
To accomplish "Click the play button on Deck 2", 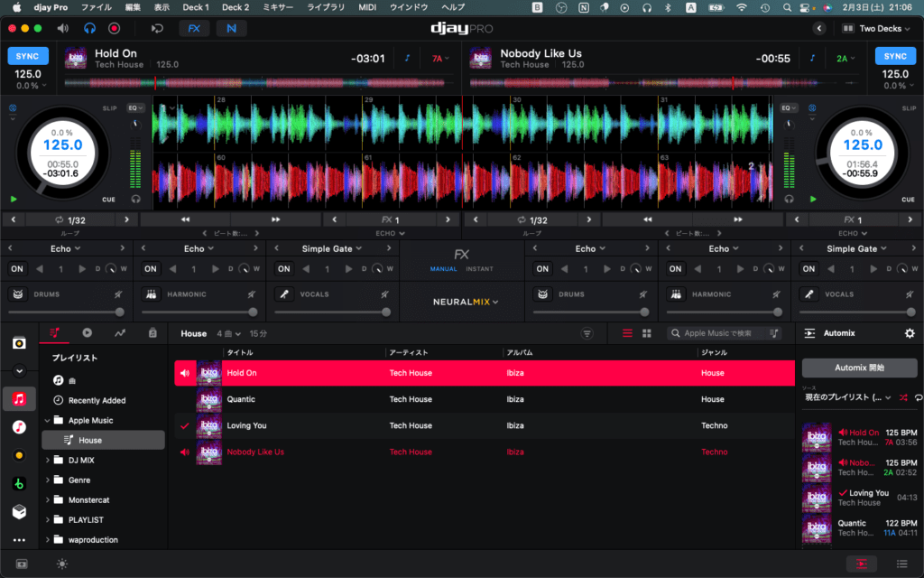I will tap(813, 200).
